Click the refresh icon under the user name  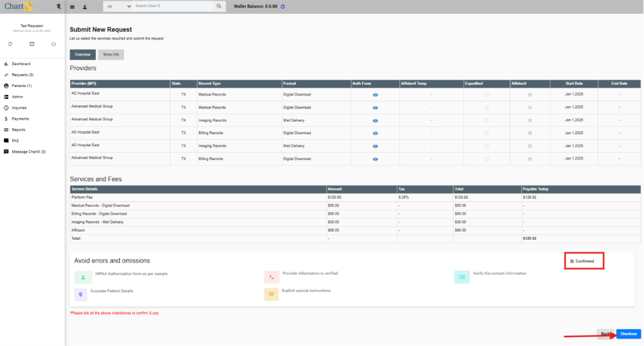click(x=10, y=44)
